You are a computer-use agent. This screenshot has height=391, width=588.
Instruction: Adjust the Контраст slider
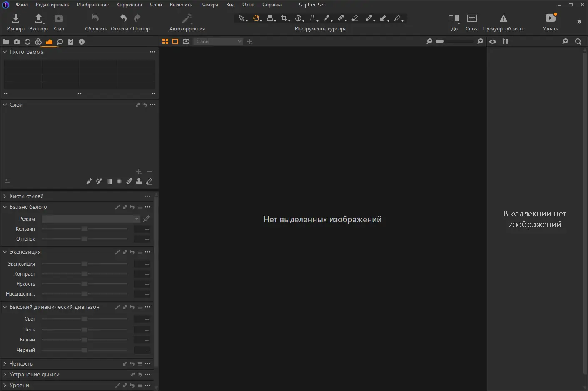coord(85,274)
